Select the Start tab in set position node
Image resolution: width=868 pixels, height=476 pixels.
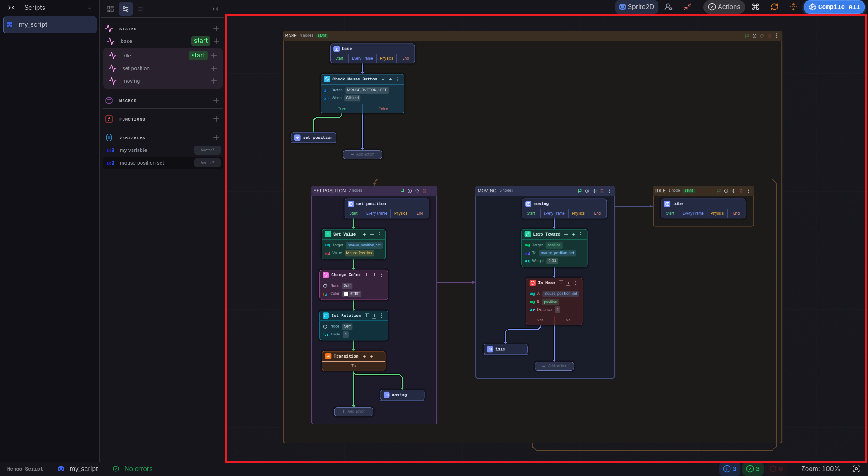click(354, 213)
